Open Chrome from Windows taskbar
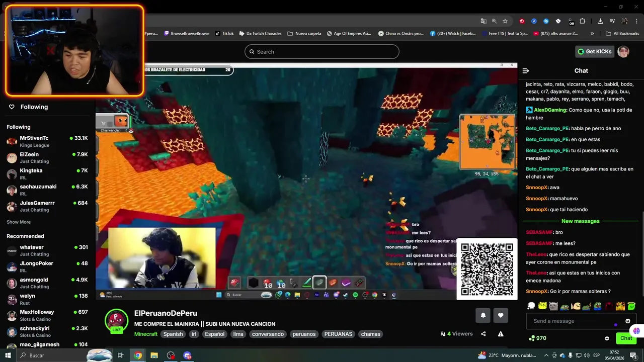This screenshot has height=362, width=644. (x=138, y=355)
